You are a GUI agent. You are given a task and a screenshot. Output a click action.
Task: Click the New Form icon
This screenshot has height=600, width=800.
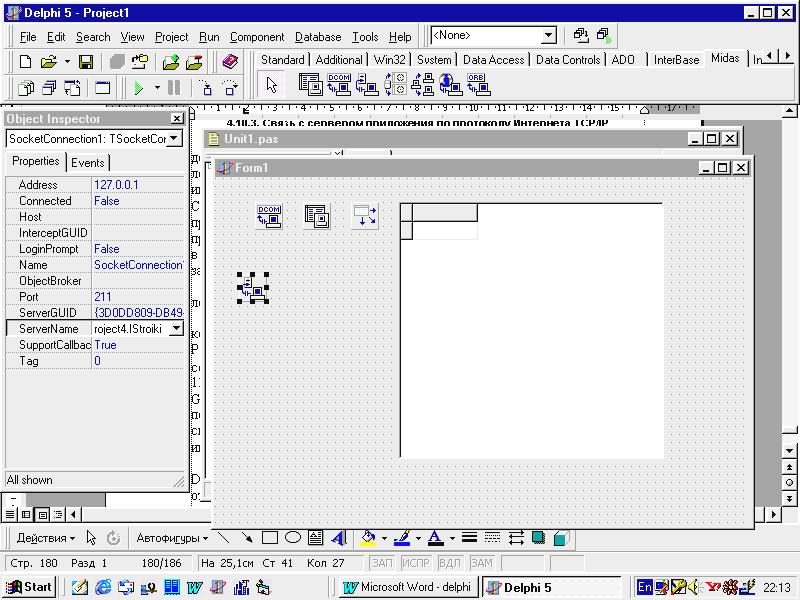(103, 88)
